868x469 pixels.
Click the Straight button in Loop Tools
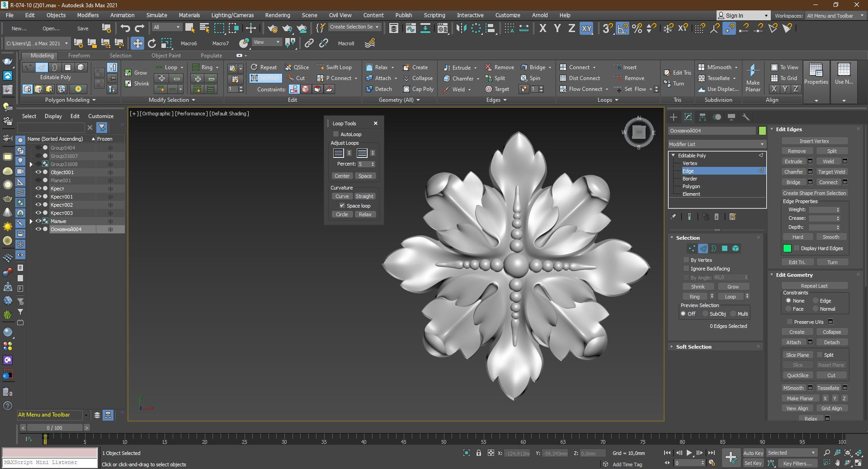364,196
